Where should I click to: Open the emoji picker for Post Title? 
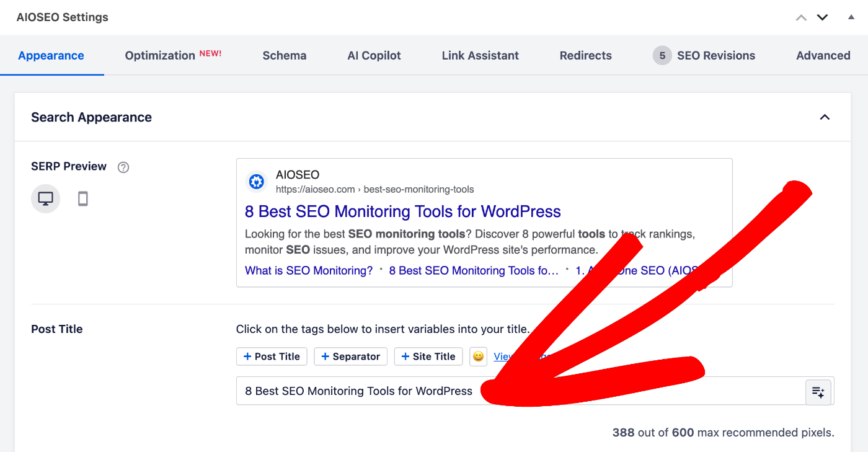click(478, 357)
